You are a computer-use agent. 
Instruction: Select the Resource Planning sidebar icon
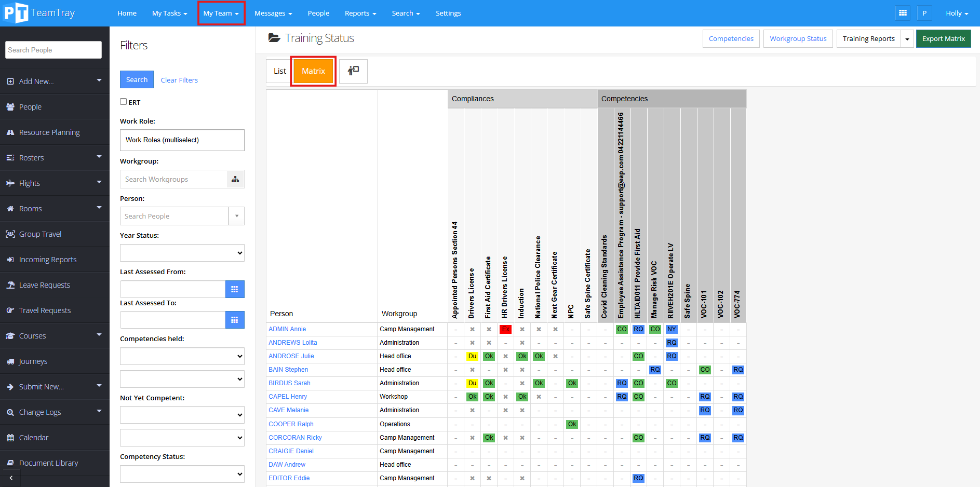11,132
